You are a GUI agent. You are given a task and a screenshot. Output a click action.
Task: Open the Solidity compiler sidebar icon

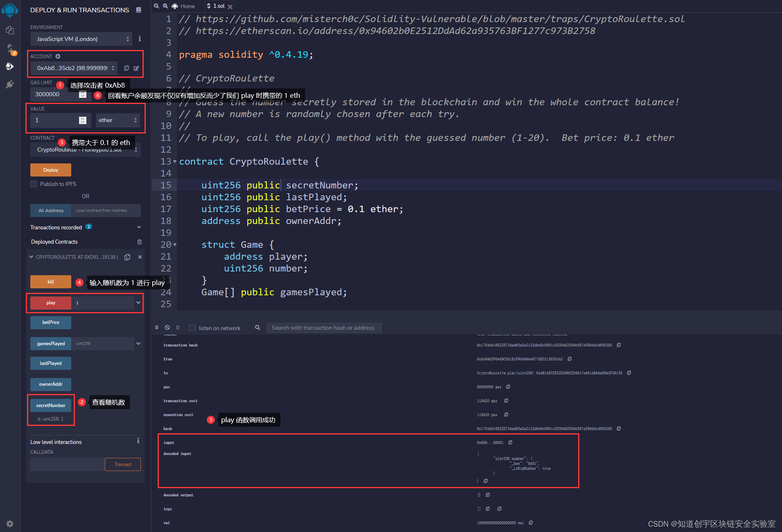(x=10, y=49)
